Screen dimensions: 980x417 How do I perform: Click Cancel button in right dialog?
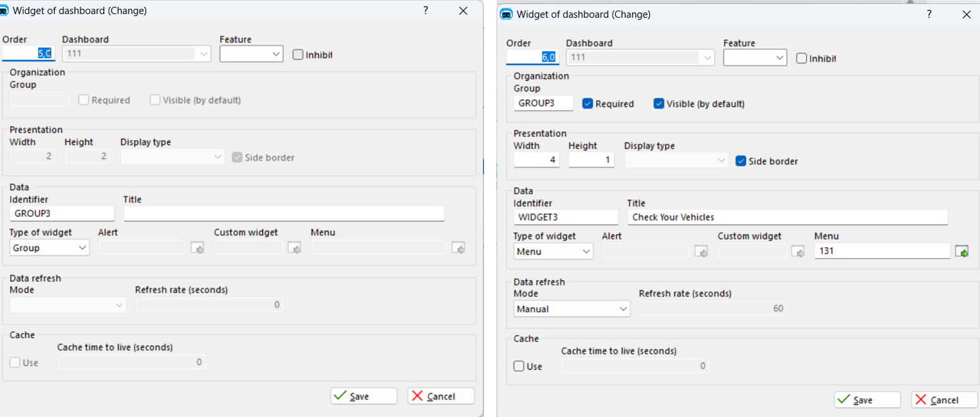[x=944, y=400]
